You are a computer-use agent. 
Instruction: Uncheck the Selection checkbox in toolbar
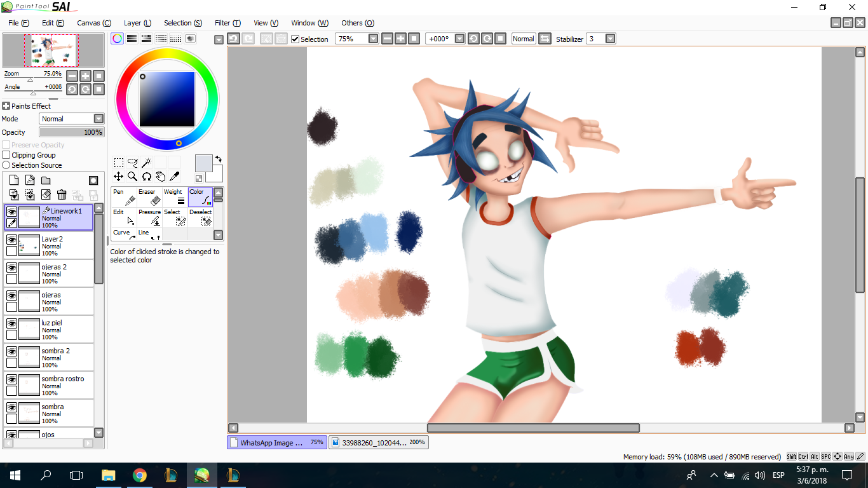click(295, 39)
